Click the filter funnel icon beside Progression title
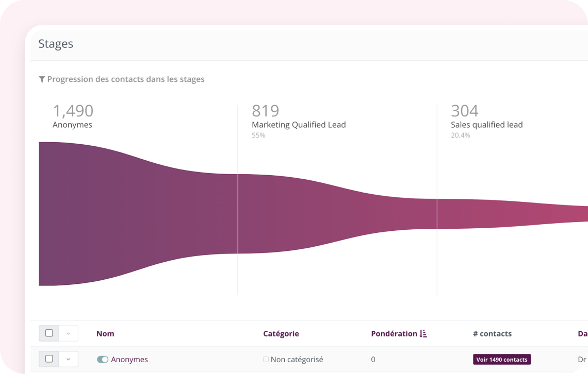 click(x=42, y=79)
